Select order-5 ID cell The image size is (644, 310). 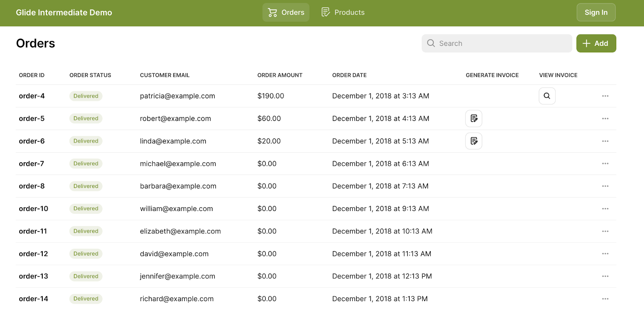32,118
